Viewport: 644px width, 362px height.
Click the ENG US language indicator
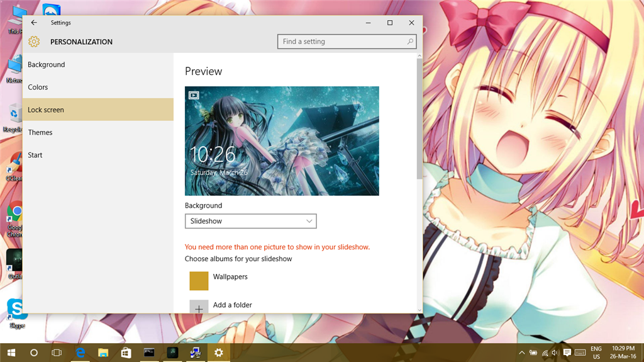[x=596, y=353]
